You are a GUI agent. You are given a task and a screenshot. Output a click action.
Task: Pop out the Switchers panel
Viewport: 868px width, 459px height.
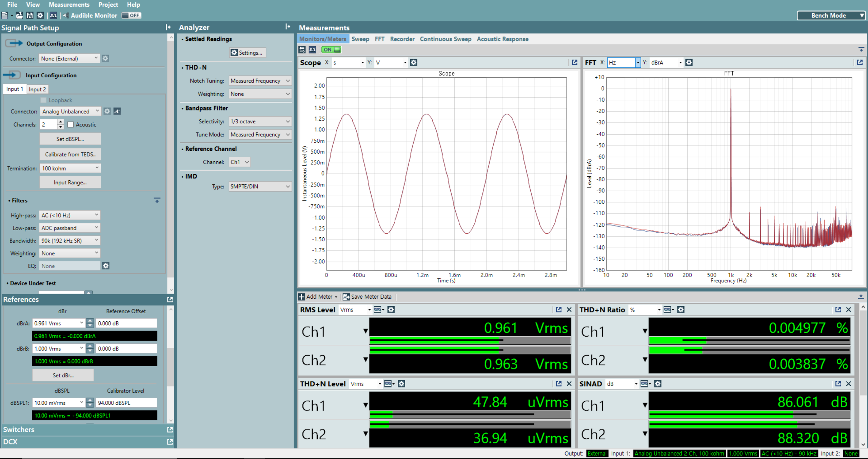(170, 430)
